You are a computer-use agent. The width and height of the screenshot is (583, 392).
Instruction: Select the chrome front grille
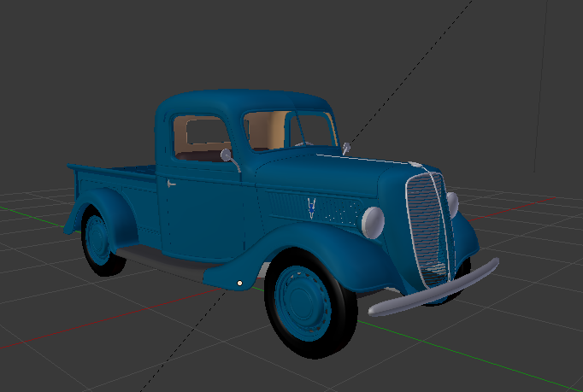(430, 230)
